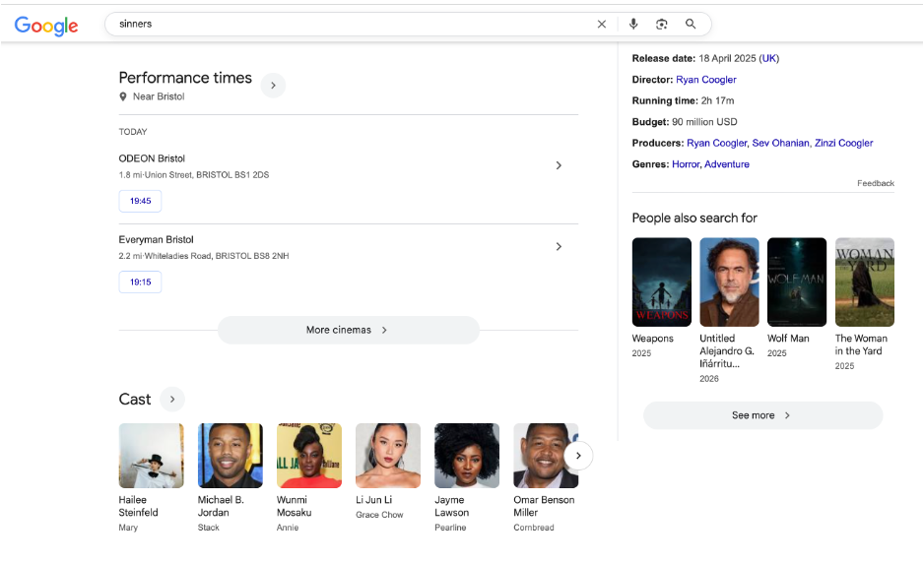Image resolution: width=924 pixels, height=563 pixels.
Task: Open director Ryan Coogler link
Action: (x=706, y=80)
